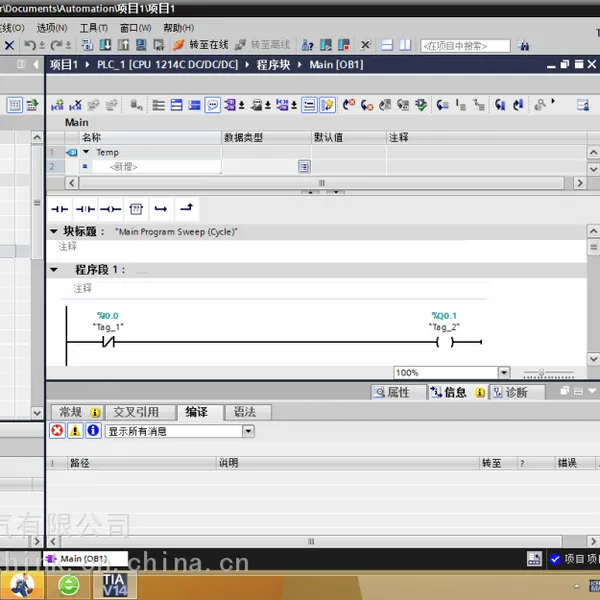Switch to the 常规 tab
The image size is (600, 600).
pyautogui.click(x=78, y=412)
